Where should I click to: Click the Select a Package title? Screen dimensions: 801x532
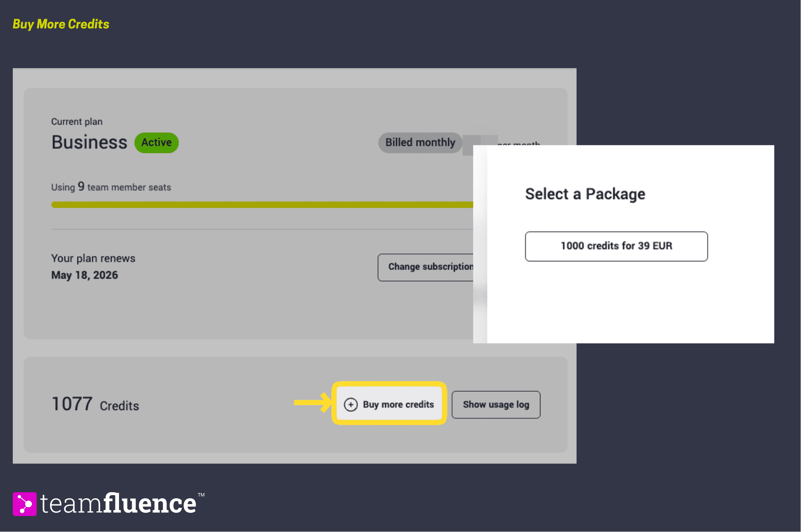(585, 194)
